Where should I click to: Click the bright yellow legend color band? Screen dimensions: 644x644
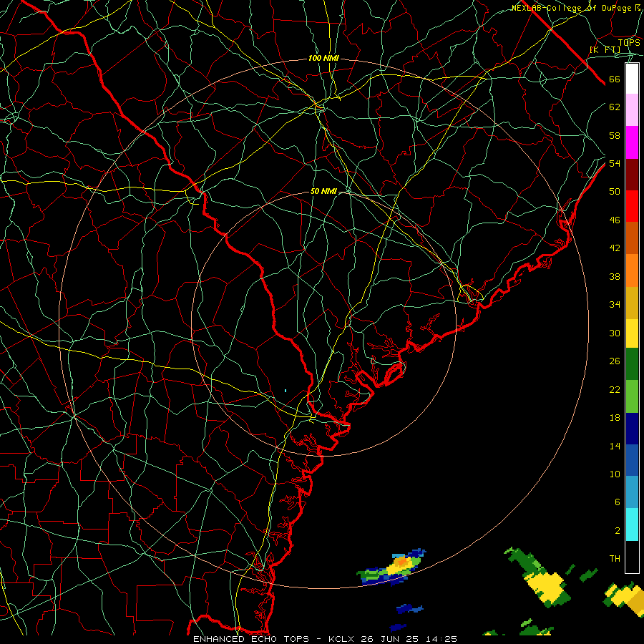tap(632, 333)
